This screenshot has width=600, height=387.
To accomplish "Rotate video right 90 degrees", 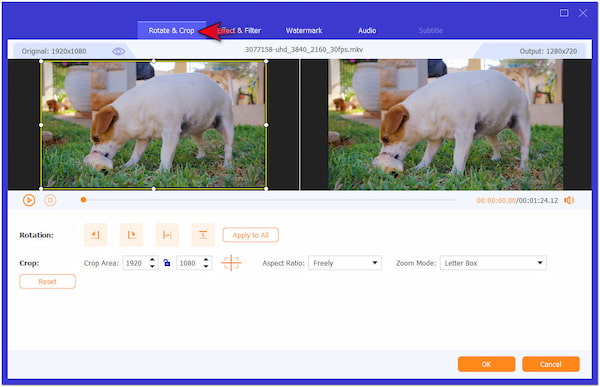I will 131,235.
